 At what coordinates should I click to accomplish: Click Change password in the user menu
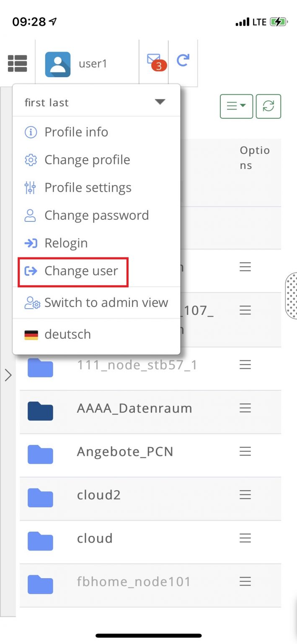pos(96,215)
